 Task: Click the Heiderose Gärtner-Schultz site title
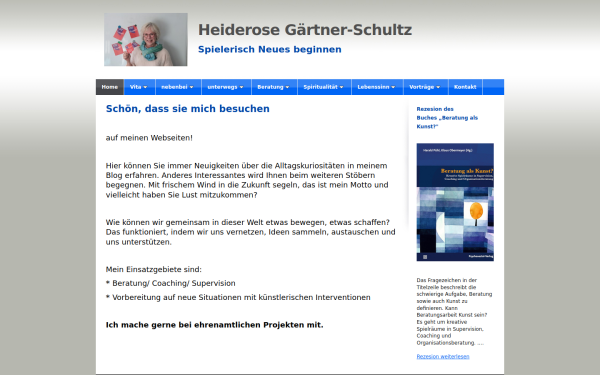pyautogui.click(x=305, y=30)
